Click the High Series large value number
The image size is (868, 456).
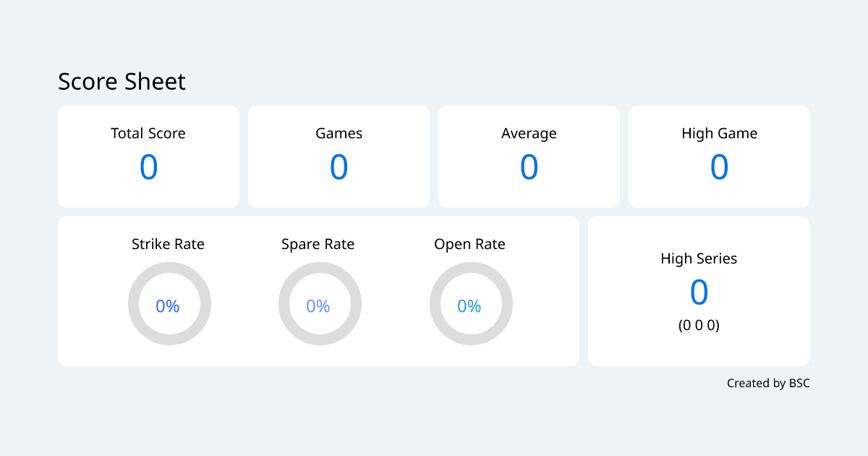click(x=699, y=292)
